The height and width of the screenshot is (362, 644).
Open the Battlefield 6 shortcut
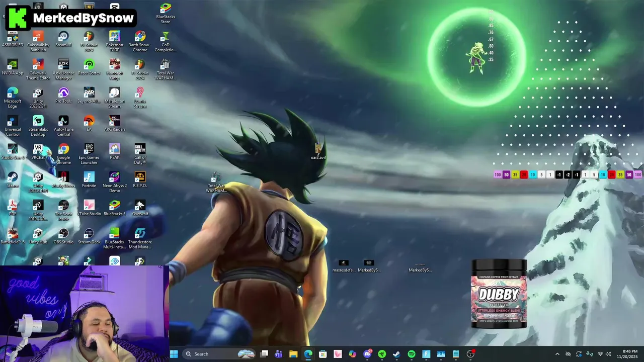(13, 237)
